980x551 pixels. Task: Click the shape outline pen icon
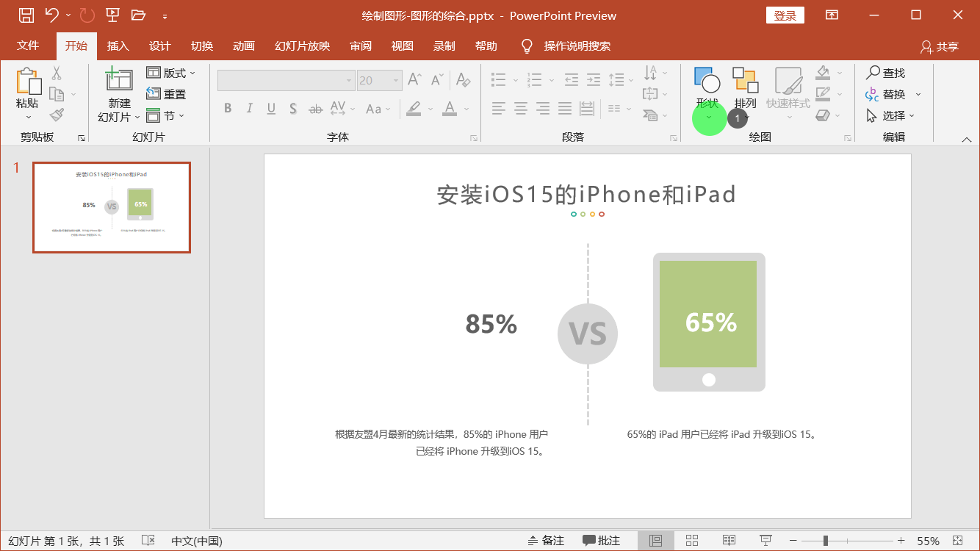(x=823, y=94)
